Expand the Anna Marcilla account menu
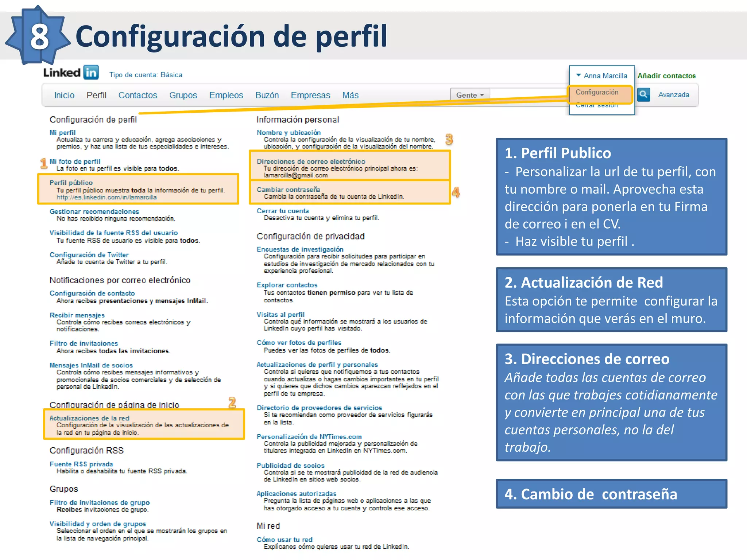747x560 pixels. [x=602, y=75]
